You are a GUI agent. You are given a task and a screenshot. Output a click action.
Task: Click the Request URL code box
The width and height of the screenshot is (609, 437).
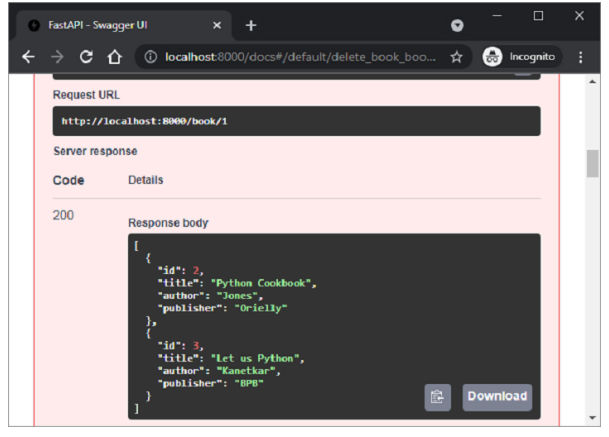[x=296, y=121]
